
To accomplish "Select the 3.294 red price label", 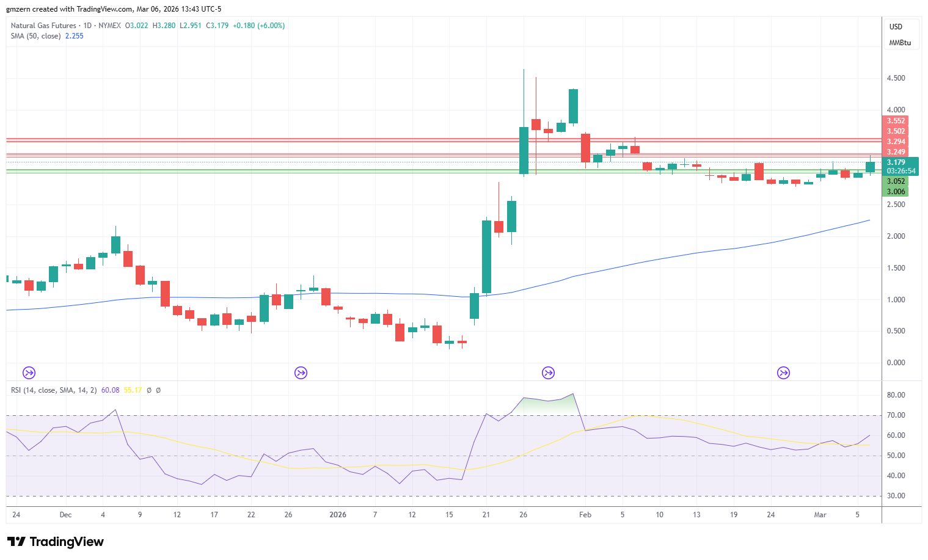I will [896, 142].
